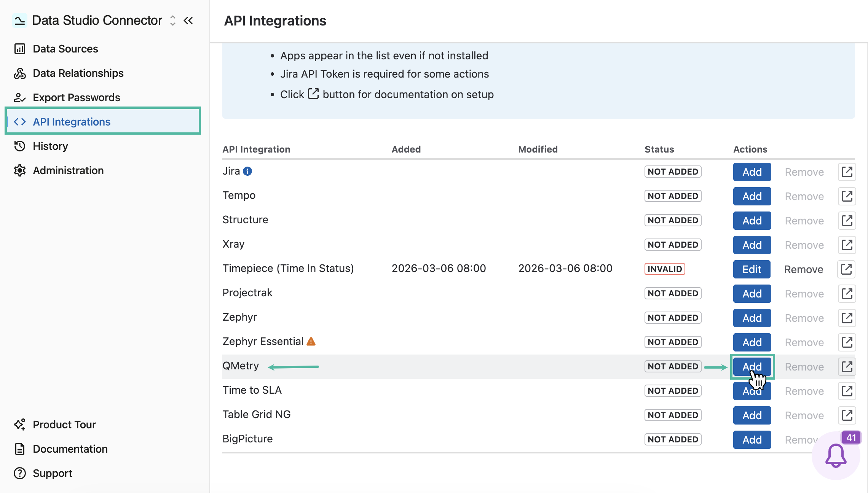Click the History clock icon

click(x=20, y=146)
